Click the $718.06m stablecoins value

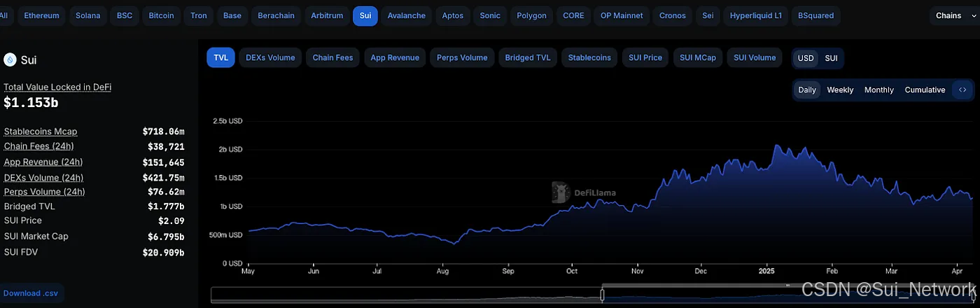(163, 132)
